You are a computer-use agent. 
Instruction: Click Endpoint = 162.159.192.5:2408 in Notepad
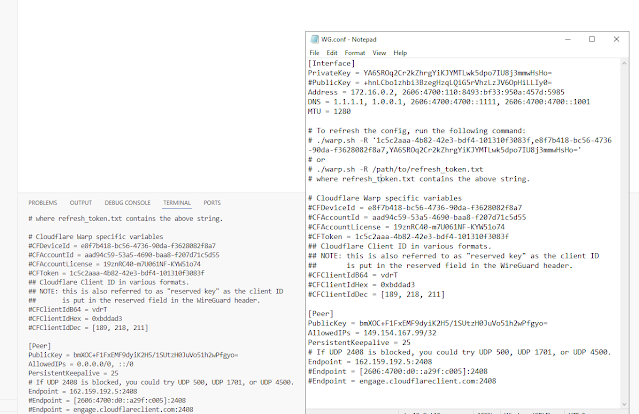click(x=370, y=362)
